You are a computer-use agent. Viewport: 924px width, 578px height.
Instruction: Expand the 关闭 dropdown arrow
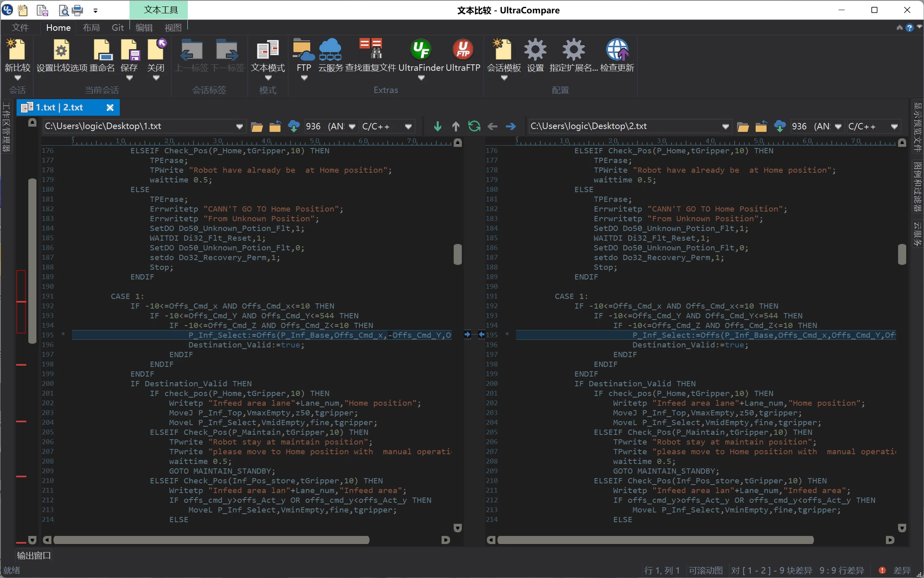click(x=156, y=78)
